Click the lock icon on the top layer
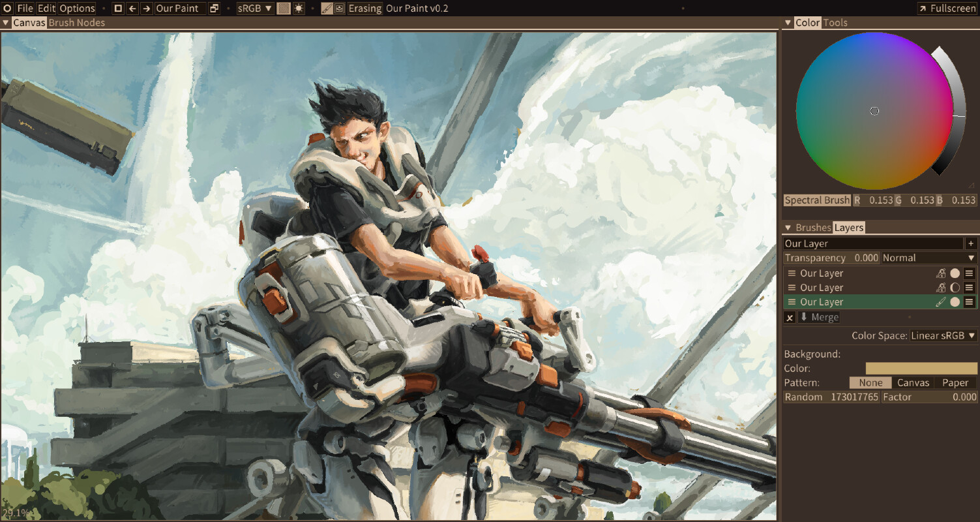Screen dimensions: 980x522 tap(940, 273)
